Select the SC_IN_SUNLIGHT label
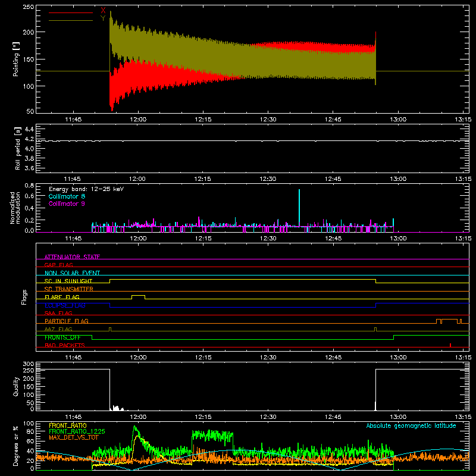 tap(68, 281)
